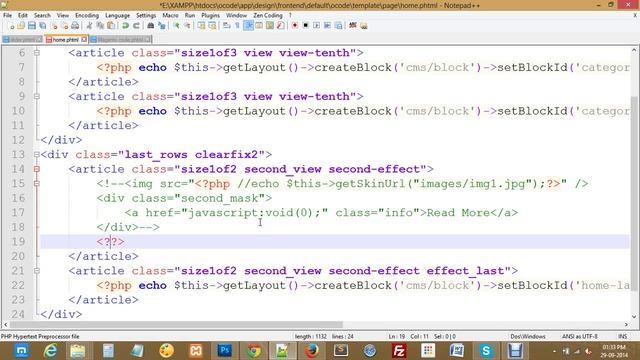This screenshot has height=360, width=640.
Task: Open the Language menu
Action: [118, 15]
